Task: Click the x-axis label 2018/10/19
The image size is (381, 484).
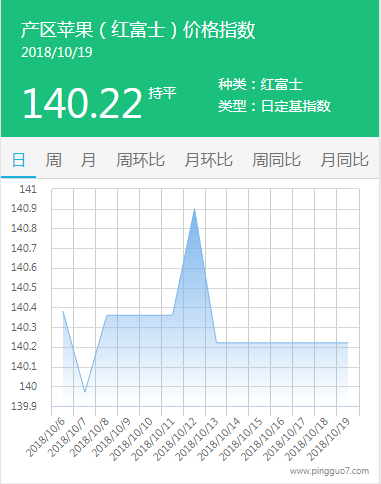Action: [x=328, y=439]
